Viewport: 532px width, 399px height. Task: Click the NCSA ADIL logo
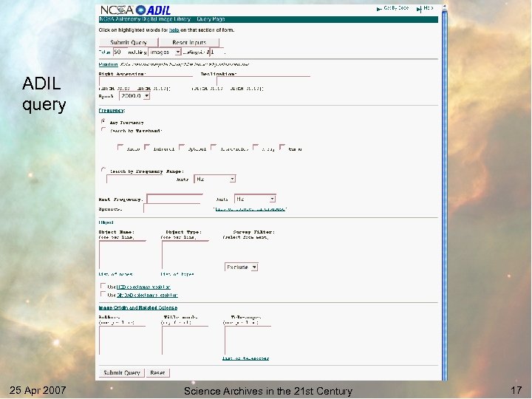(x=135, y=10)
